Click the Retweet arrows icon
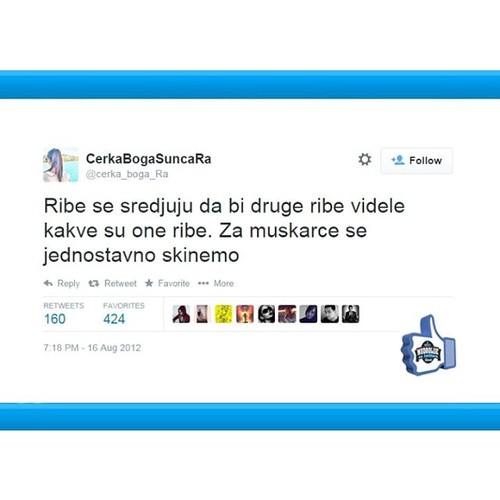Image resolution: width=500 pixels, height=500 pixels. [94, 283]
